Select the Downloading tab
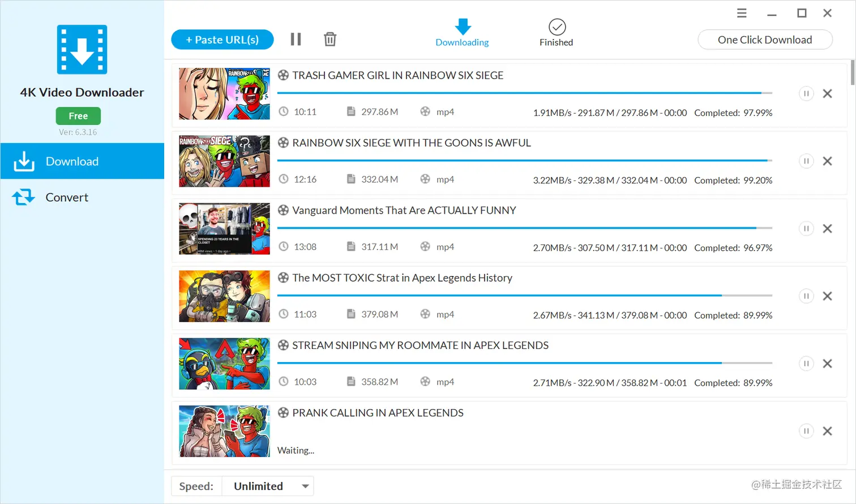The width and height of the screenshot is (856, 504). click(x=461, y=32)
